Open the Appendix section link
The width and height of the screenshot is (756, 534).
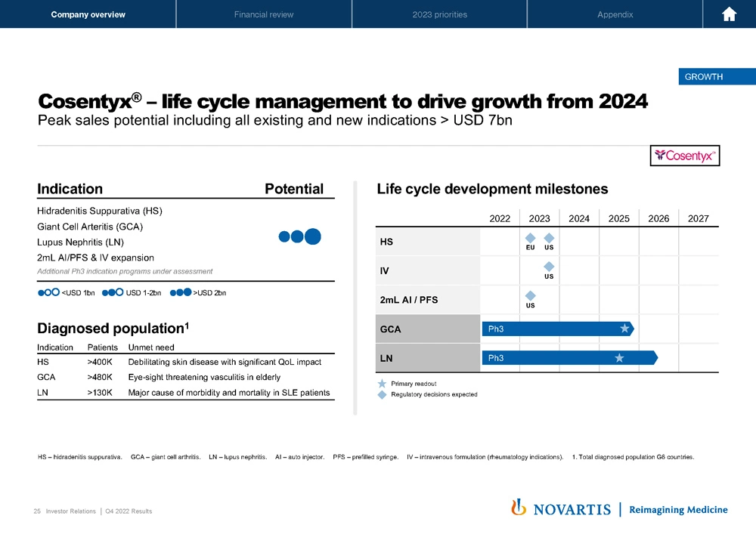pos(615,14)
